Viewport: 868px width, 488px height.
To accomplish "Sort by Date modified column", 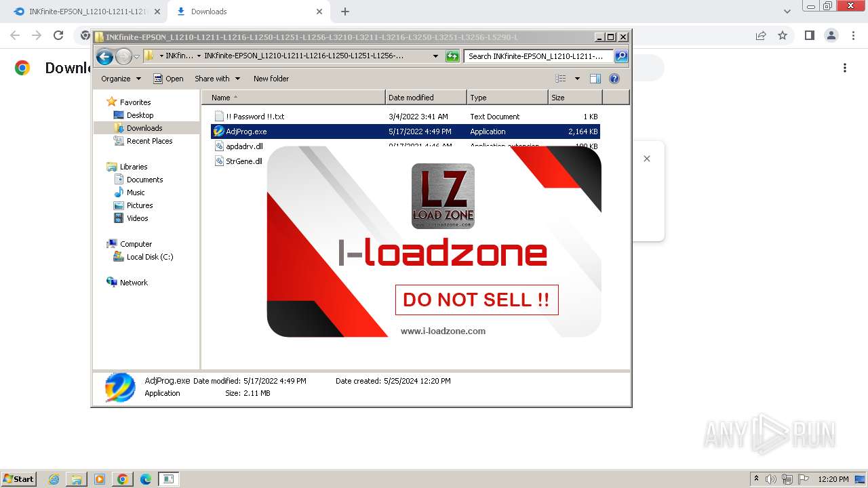I will point(426,98).
